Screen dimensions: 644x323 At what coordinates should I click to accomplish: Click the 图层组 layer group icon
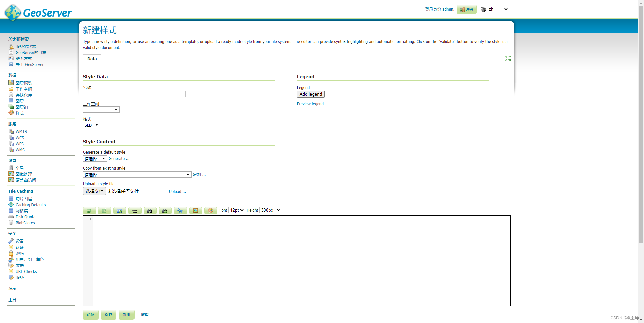(x=11, y=107)
